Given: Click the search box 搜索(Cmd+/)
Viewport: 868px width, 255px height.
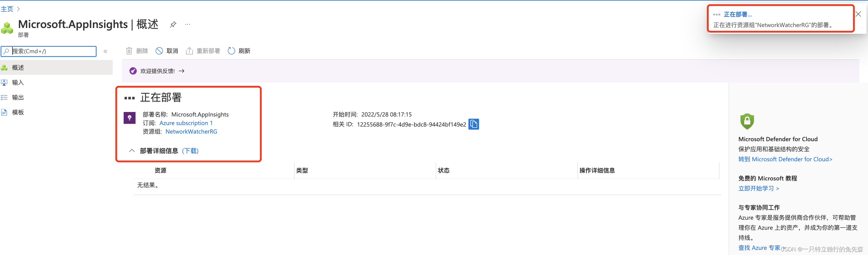Looking at the screenshot, I should click(x=48, y=51).
